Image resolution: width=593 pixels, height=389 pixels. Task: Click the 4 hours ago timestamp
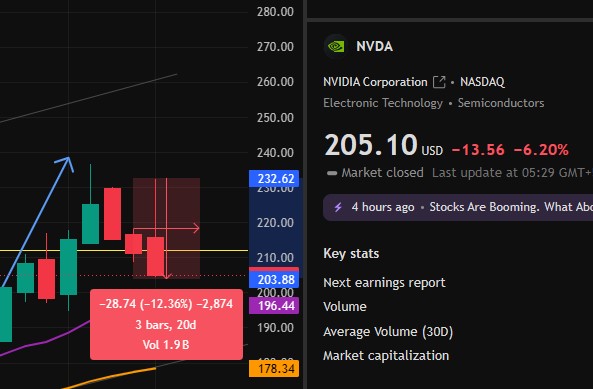tap(383, 207)
